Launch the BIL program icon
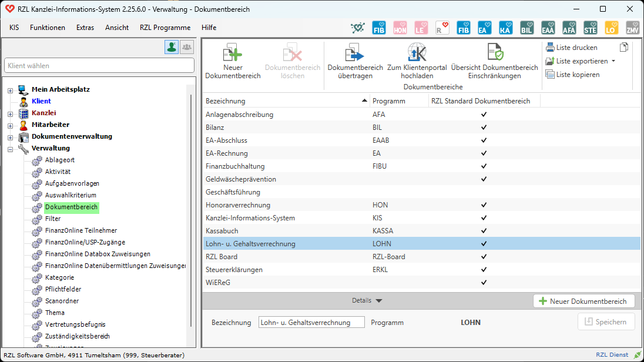The height and width of the screenshot is (362, 644). coord(527,28)
